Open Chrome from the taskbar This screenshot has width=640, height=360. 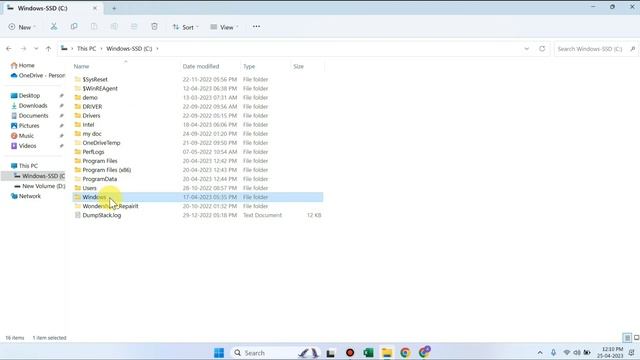tap(405, 353)
